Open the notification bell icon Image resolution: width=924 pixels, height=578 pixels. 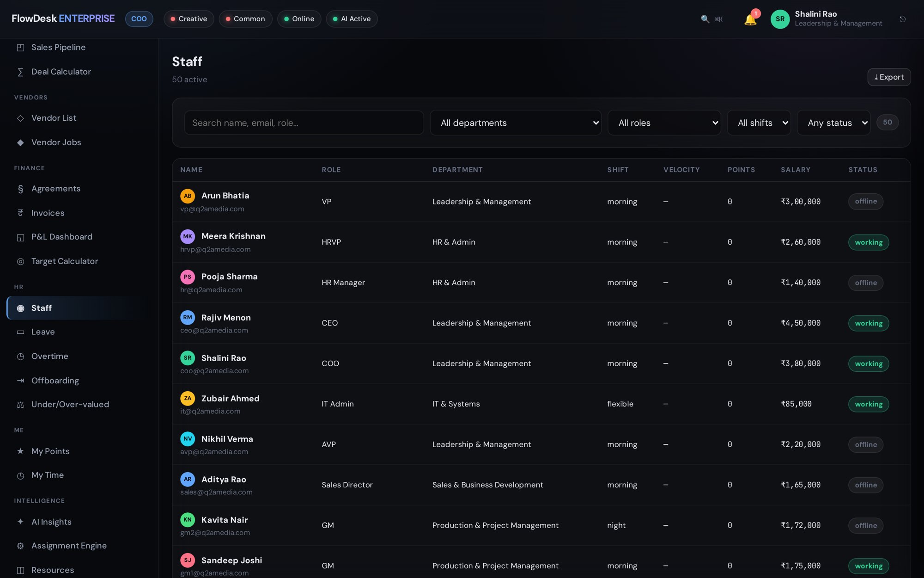coord(750,19)
